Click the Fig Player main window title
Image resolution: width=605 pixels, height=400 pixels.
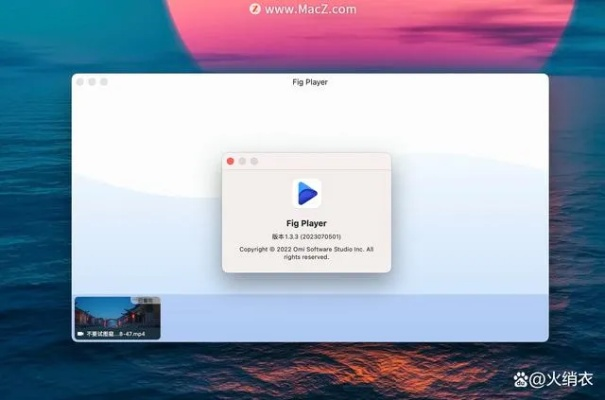click(310, 82)
